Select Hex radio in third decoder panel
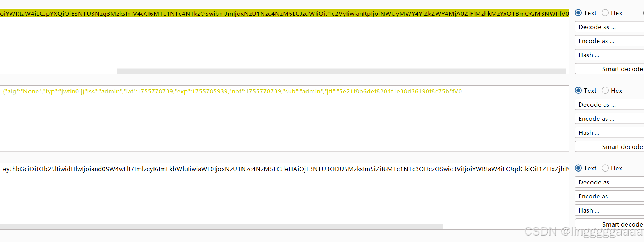This screenshot has width=644, height=242. coord(605,168)
